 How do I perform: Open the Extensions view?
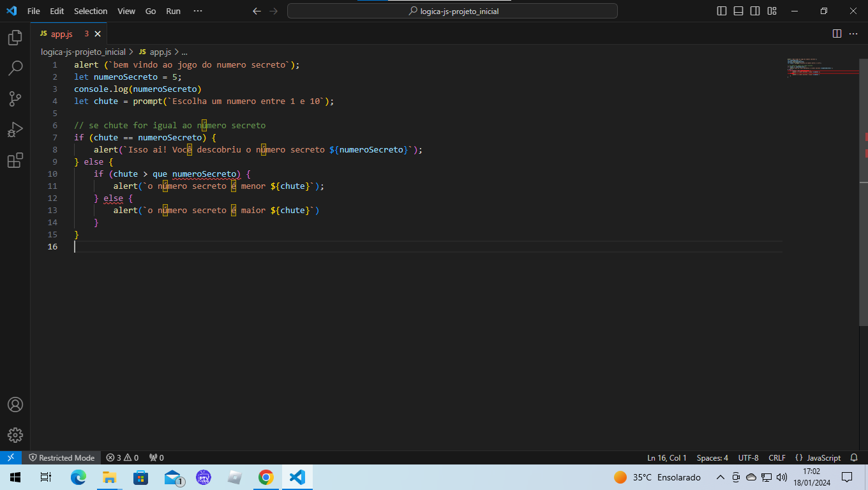pos(15,160)
